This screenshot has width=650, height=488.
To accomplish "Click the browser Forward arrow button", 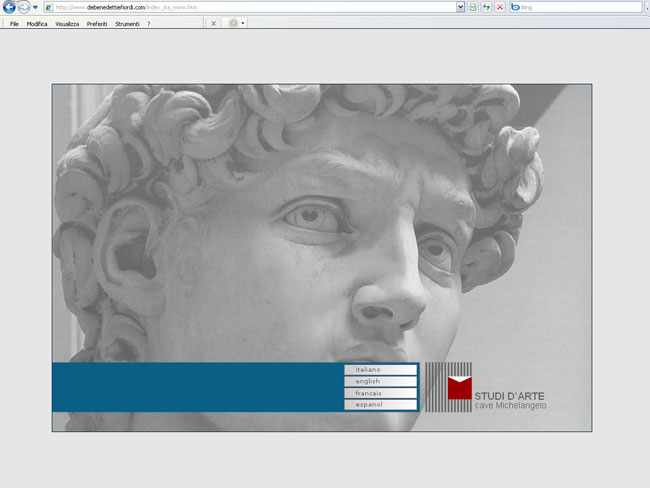I will tap(24, 7).
